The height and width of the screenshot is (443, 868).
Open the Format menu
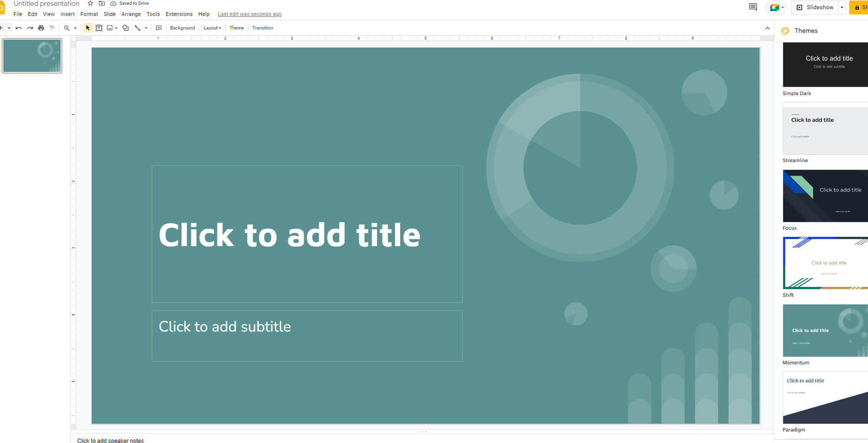coord(89,14)
